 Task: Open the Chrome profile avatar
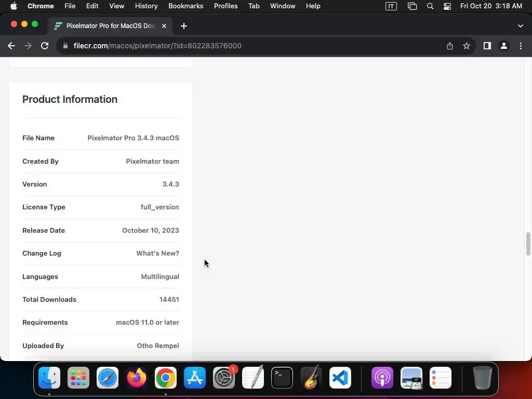[504, 46]
